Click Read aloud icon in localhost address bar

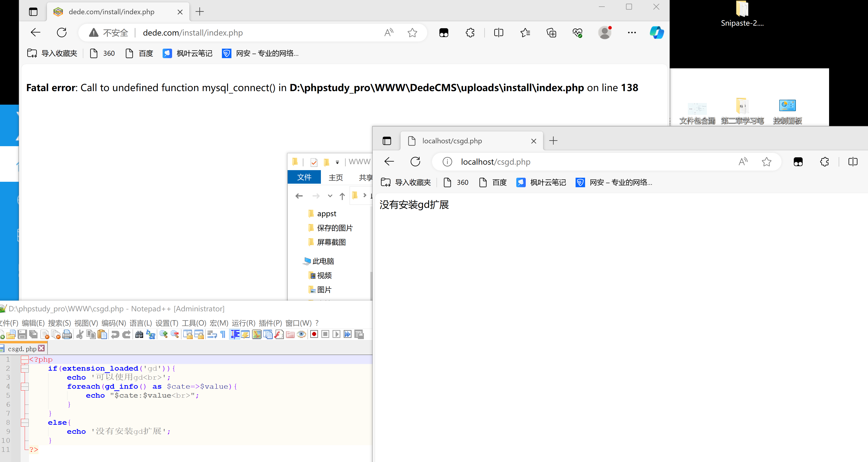click(x=743, y=162)
